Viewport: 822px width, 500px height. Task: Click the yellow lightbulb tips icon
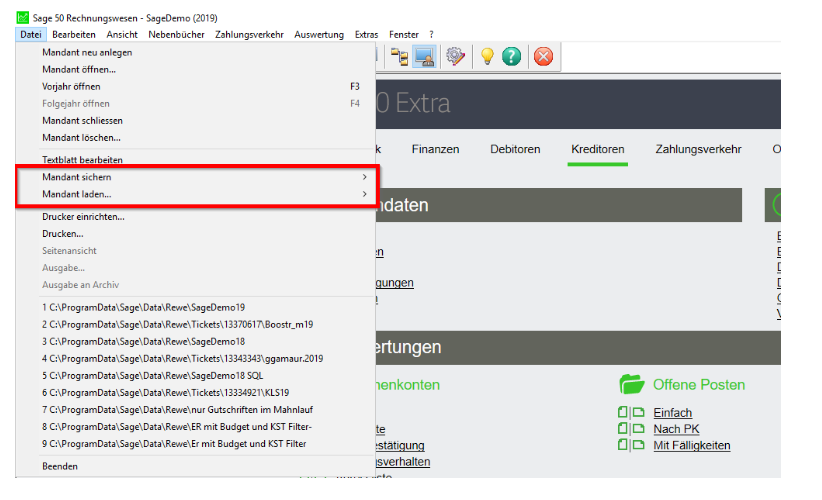pos(487,56)
